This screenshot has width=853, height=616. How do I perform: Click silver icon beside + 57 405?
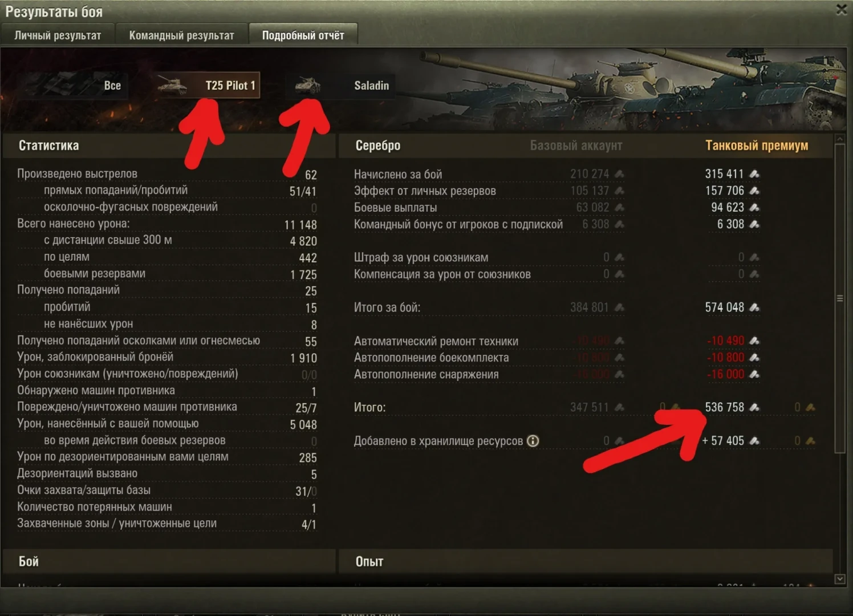[754, 441]
